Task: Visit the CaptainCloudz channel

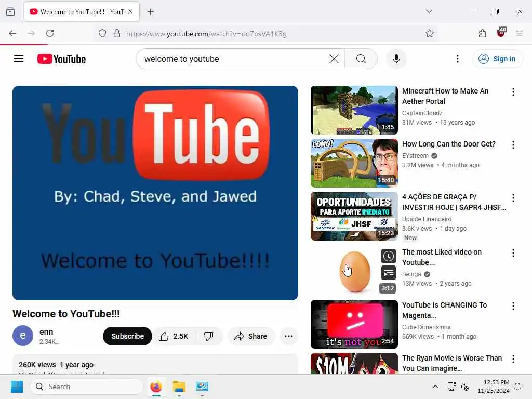Action: coord(422,113)
